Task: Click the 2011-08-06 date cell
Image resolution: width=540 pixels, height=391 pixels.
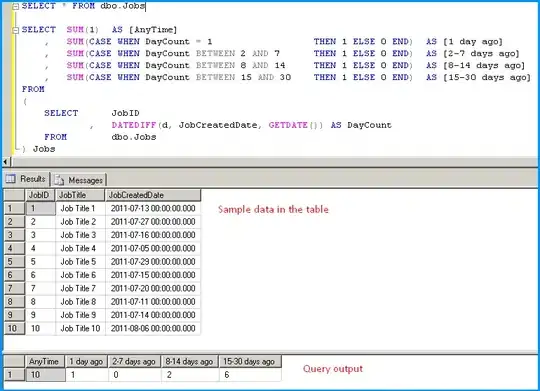Action: pos(153,328)
